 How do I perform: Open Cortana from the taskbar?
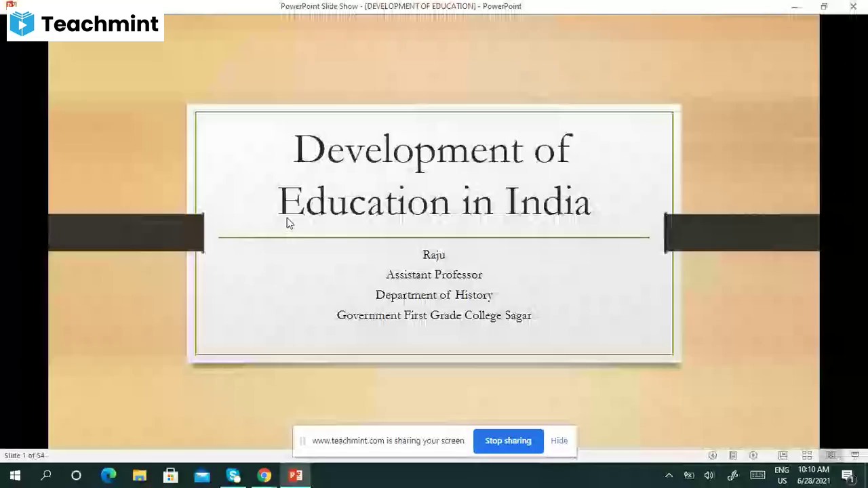(76, 476)
